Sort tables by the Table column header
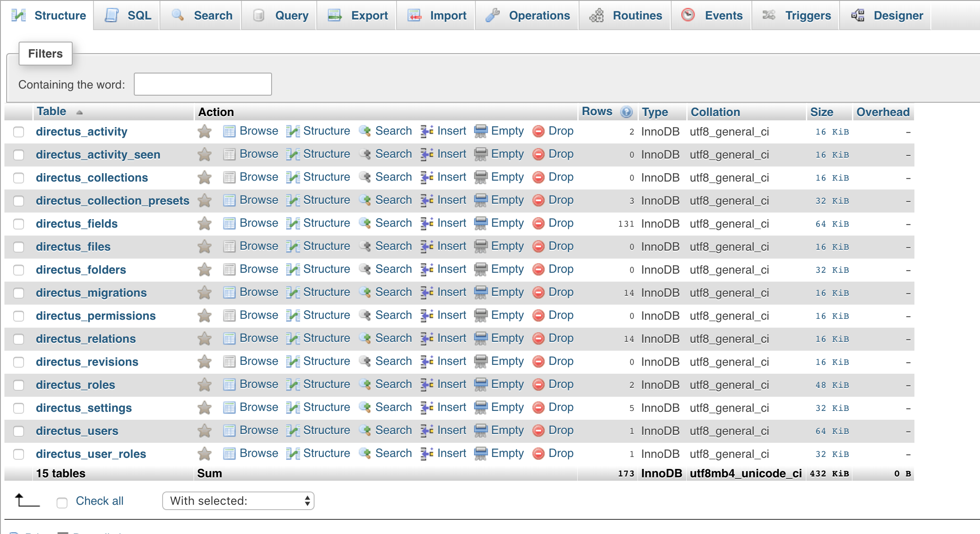Screen dimensions: 980x534 pos(51,112)
